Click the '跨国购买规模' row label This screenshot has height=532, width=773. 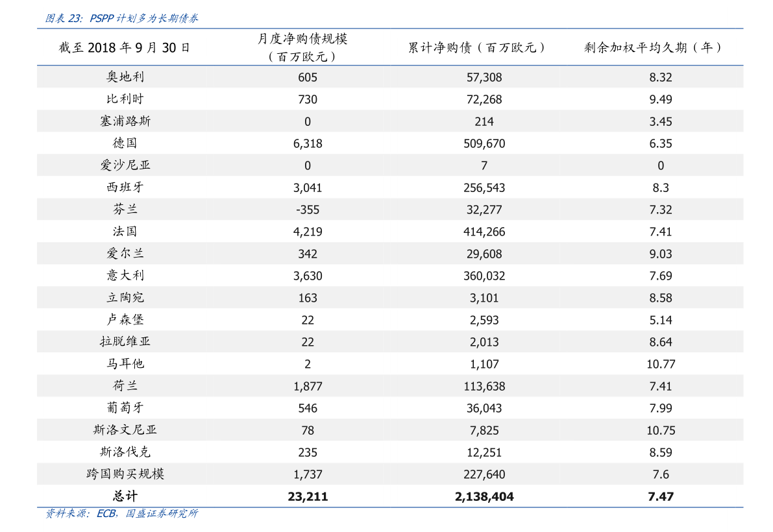tap(125, 474)
